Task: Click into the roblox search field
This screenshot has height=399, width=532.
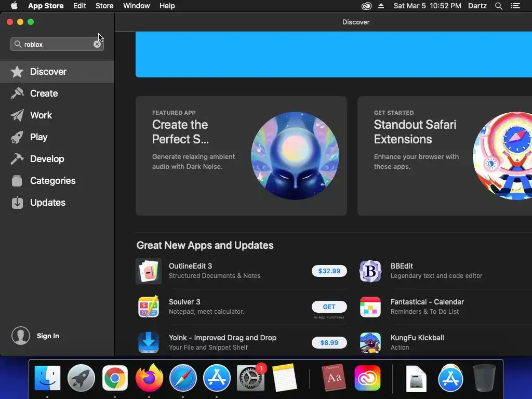Action: click(x=57, y=45)
